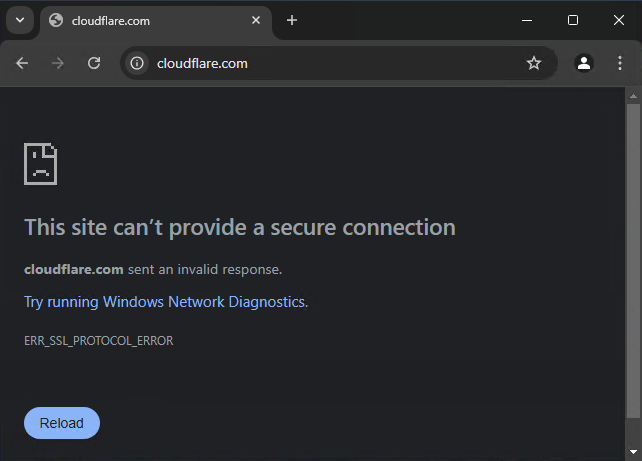Image resolution: width=642 pixels, height=461 pixels.
Task: Click the address bar URL field
Action: tap(330, 63)
